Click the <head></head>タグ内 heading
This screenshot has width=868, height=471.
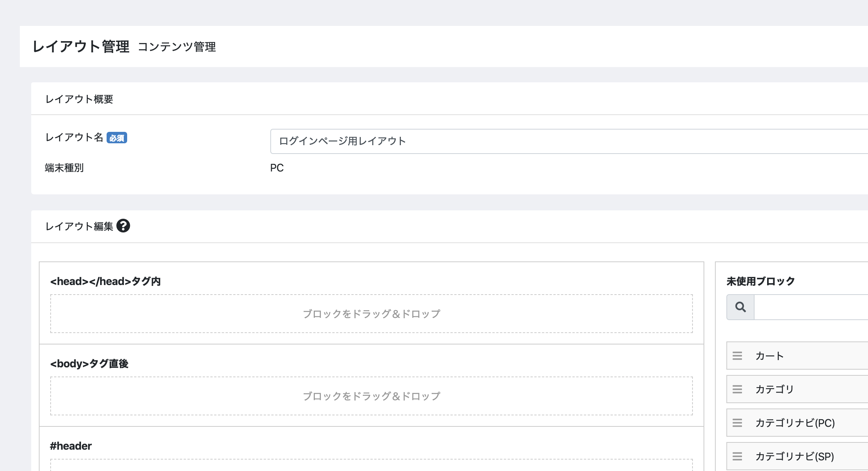(105, 281)
